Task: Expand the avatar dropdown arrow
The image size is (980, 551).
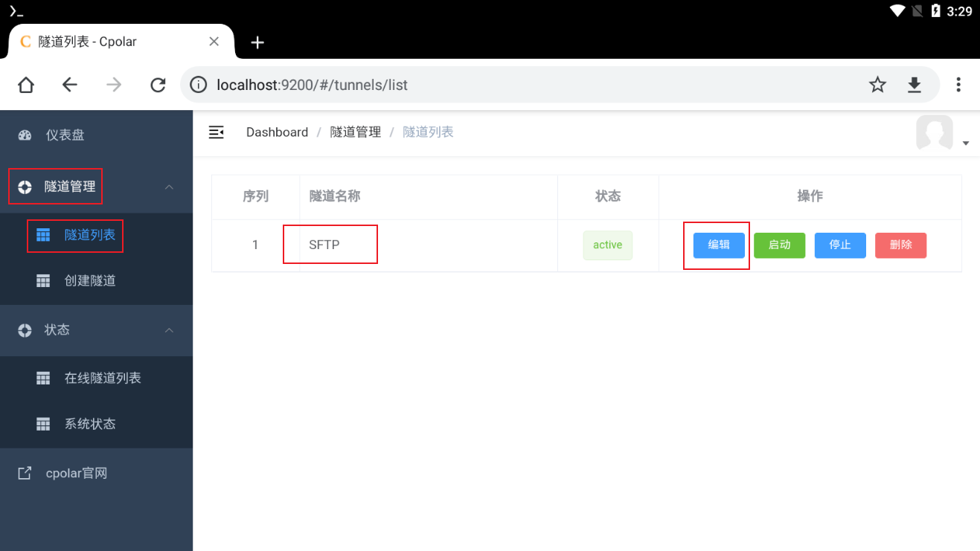Action: click(966, 143)
